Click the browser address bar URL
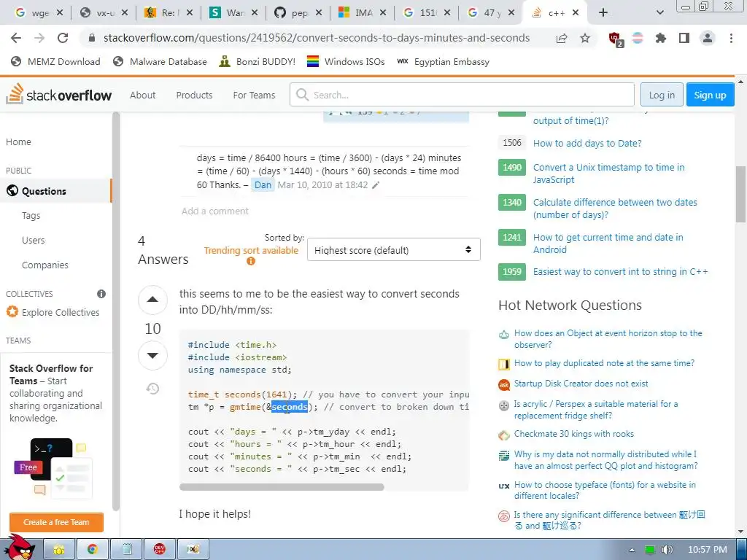 317,38
